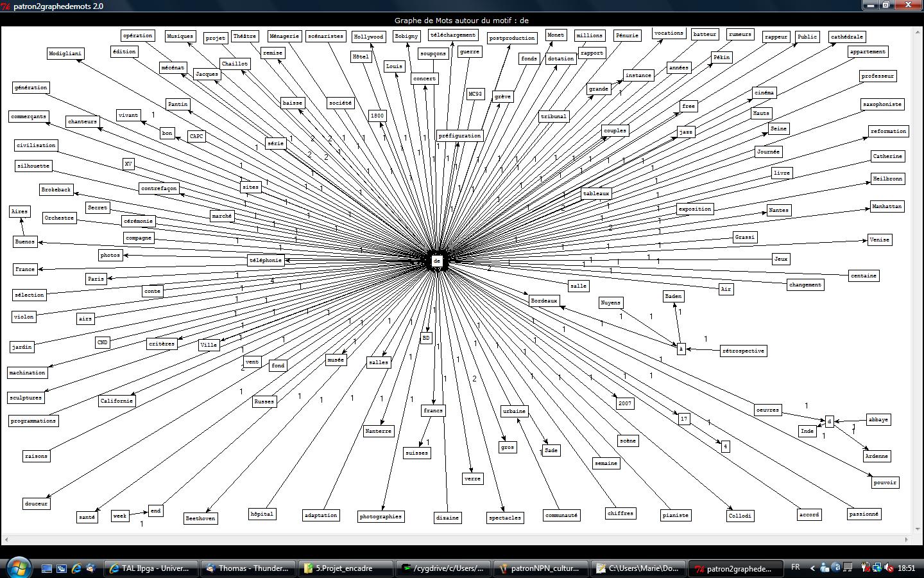924x578 pixels.
Task: Click the Switch Between Windows quick launch icon
Action: pyautogui.click(x=62, y=568)
